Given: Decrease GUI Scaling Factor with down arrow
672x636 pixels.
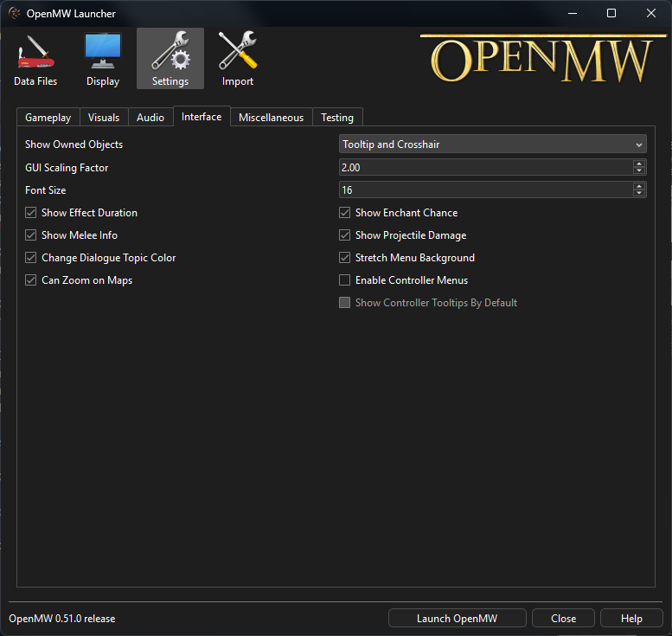Looking at the screenshot, I should click(x=638, y=170).
